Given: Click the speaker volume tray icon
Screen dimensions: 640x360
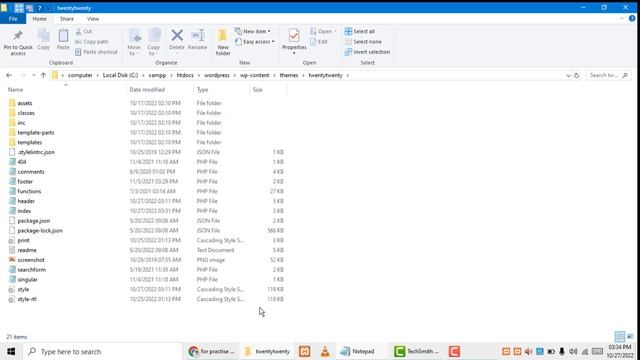Looking at the screenshot, I should click(573, 351).
